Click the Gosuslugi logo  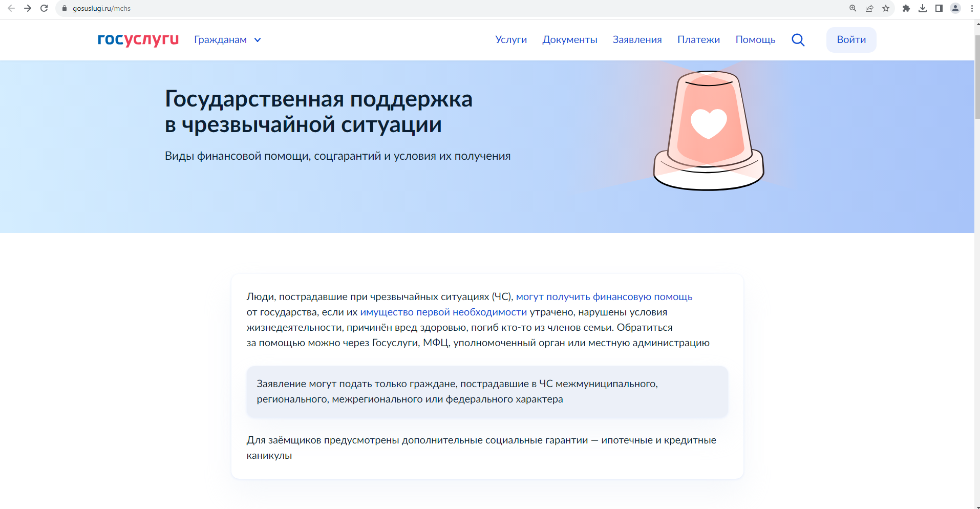tap(138, 39)
